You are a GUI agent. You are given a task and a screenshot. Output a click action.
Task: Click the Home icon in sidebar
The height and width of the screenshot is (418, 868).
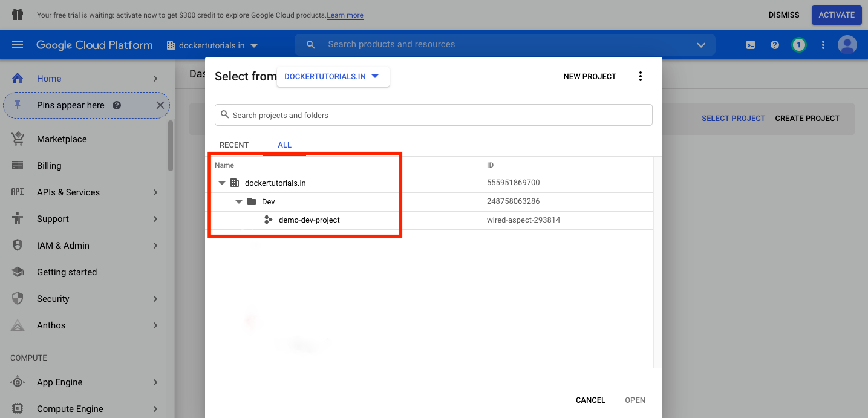18,79
